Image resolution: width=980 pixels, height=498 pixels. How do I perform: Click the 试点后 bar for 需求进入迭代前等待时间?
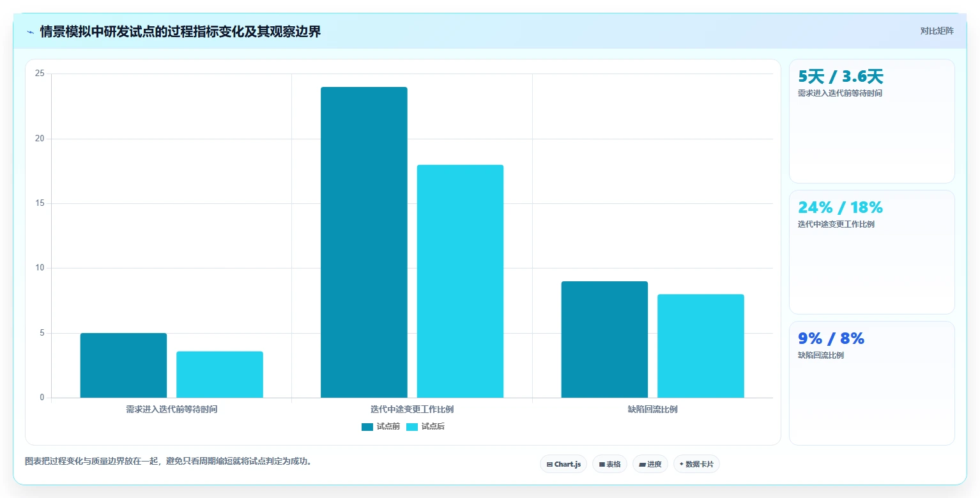pyautogui.click(x=220, y=375)
